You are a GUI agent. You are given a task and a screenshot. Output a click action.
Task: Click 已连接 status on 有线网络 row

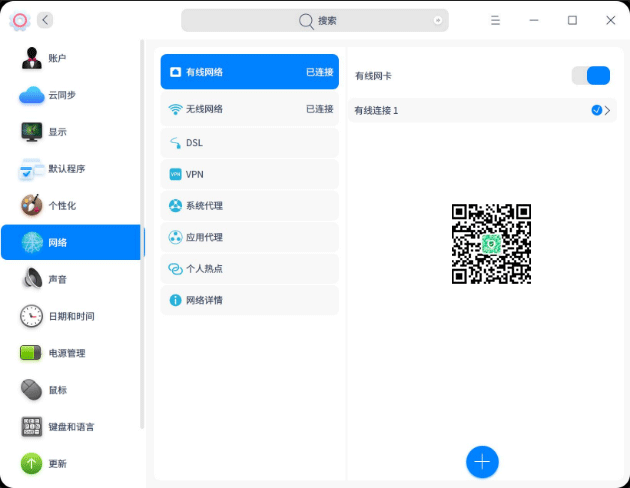tap(319, 72)
